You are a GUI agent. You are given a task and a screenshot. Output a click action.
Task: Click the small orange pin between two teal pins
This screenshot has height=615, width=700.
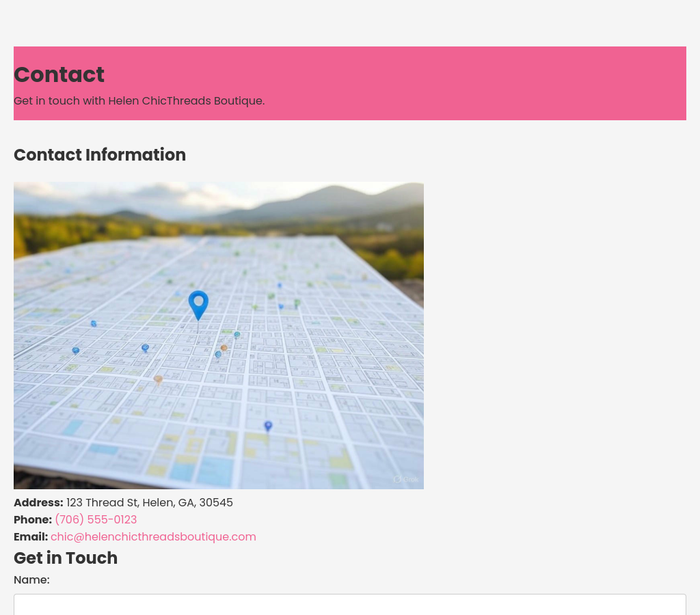[224, 348]
